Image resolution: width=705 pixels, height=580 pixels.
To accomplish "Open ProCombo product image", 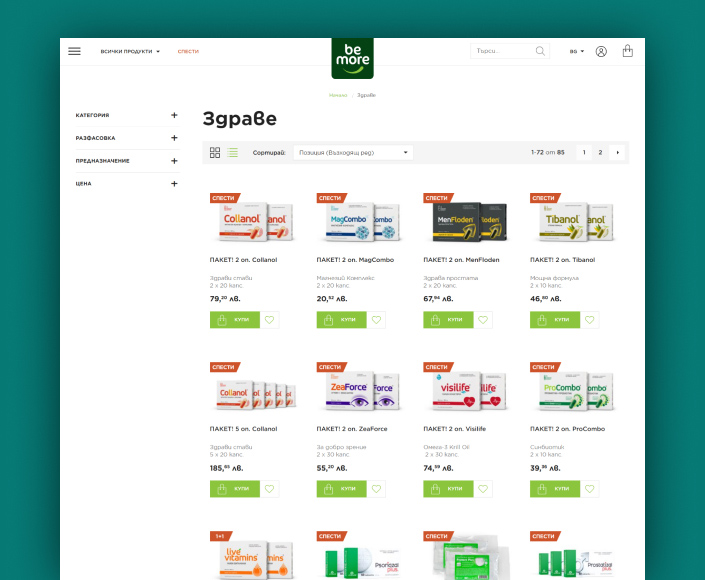I will coord(576,390).
